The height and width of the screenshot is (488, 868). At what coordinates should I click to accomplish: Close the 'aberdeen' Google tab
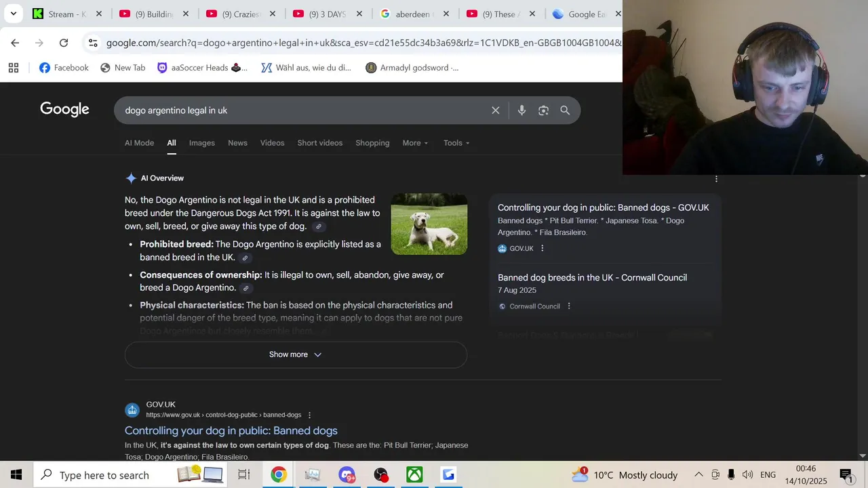[446, 14]
